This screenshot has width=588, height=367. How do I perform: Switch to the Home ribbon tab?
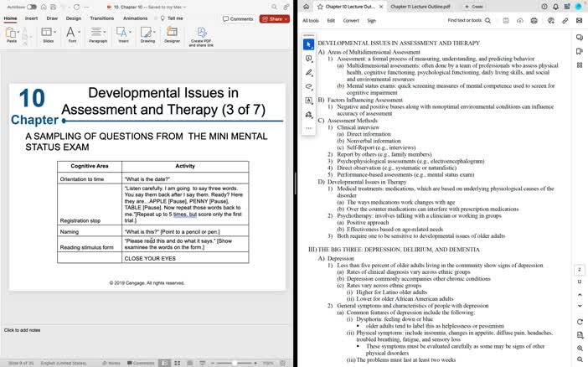click(11, 18)
